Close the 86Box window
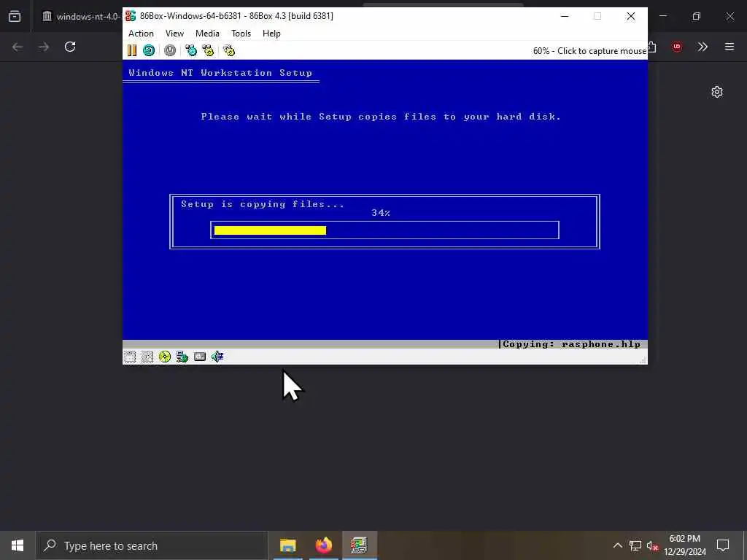 tap(631, 16)
